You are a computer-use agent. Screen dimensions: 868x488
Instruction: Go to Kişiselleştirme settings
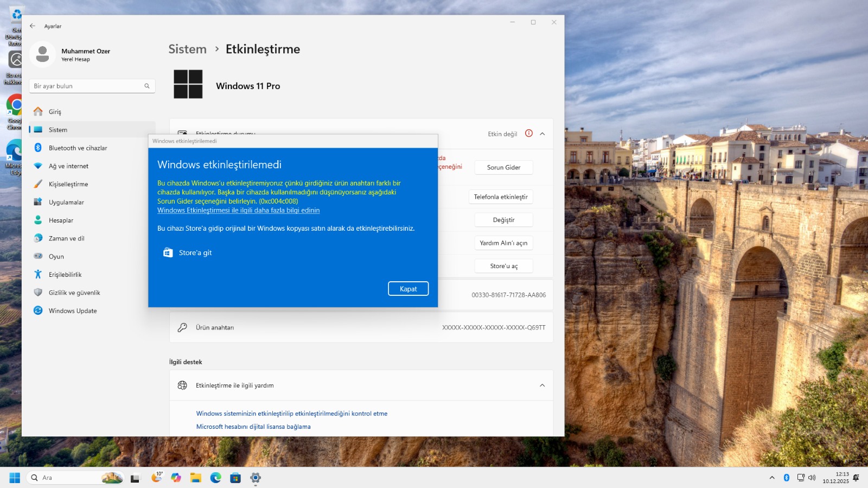(92, 184)
